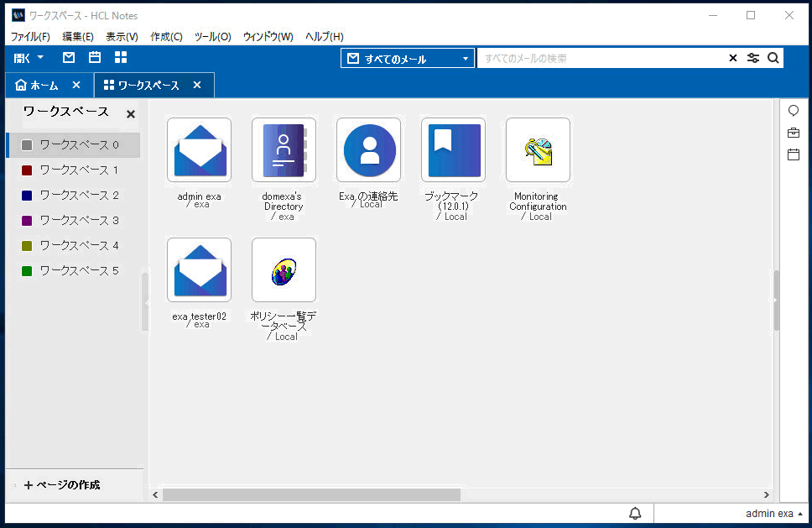Open the search options filter icon

[x=753, y=58]
